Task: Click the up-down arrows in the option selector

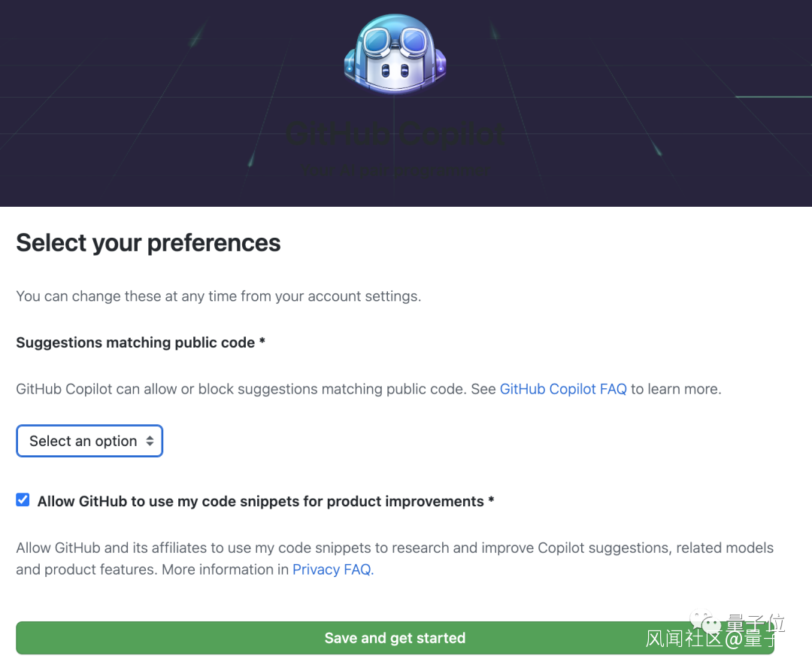Action: [x=150, y=442]
